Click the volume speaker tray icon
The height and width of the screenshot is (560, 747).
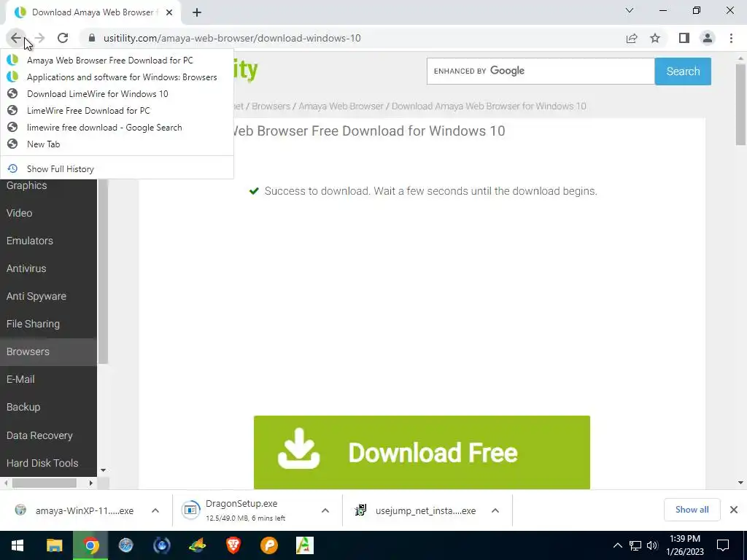[x=651, y=545]
